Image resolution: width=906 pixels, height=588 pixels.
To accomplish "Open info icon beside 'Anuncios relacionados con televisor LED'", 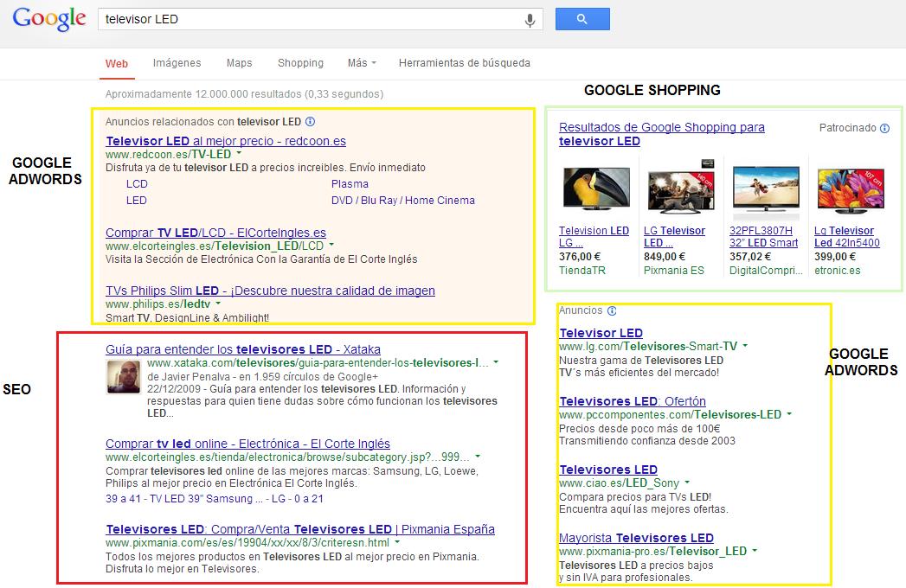I will point(311,121).
